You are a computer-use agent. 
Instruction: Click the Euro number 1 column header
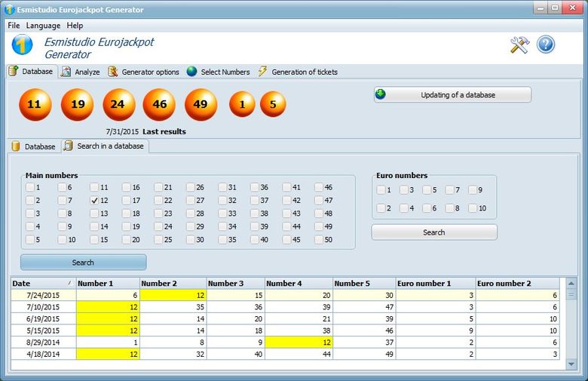pos(436,284)
